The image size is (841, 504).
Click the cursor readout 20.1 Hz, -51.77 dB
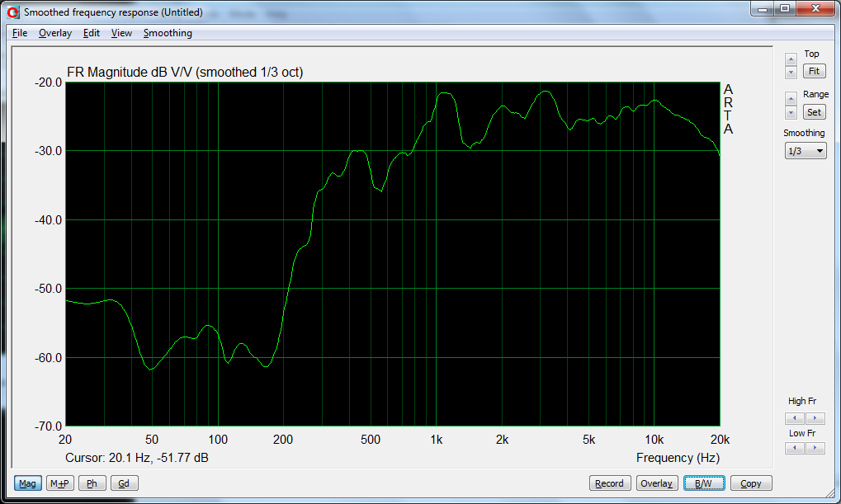click(x=137, y=457)
